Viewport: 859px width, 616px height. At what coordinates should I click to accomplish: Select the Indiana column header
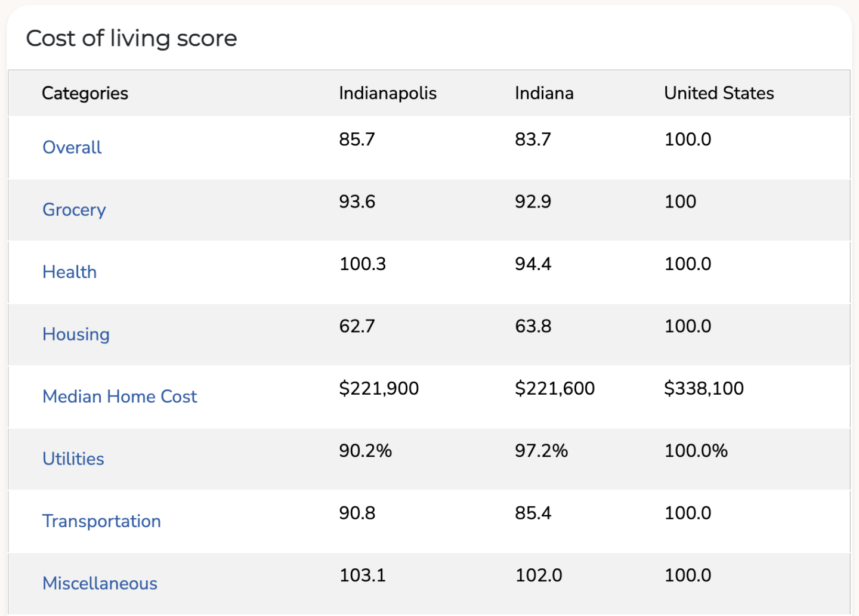[x=544, y=93]
